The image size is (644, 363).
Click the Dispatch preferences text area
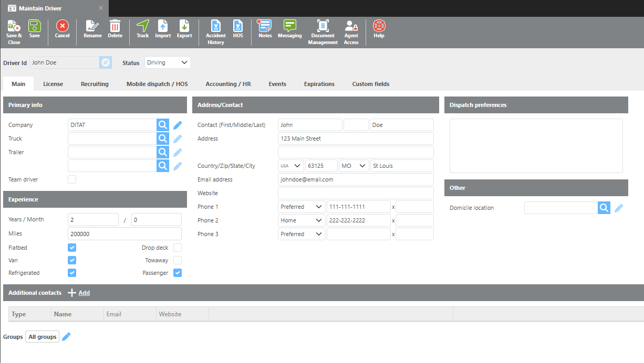[x=536, y=146]
